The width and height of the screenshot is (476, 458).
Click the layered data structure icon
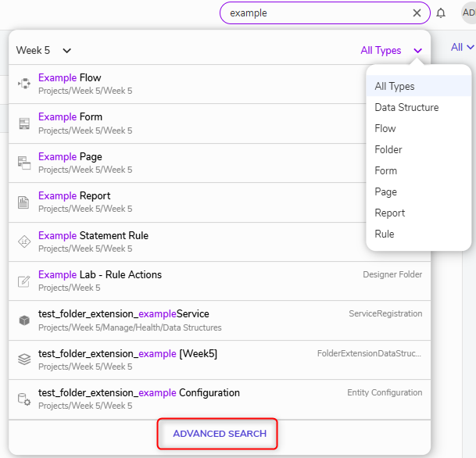pyautogui.click(x=24, y=360)
